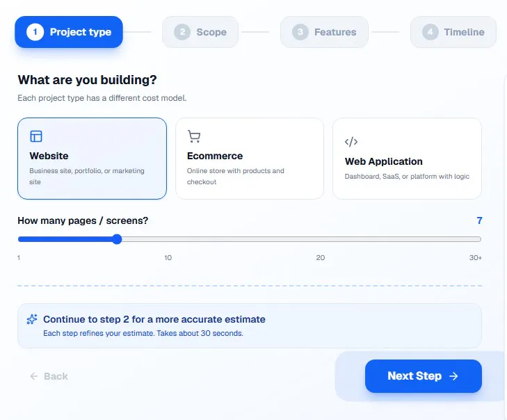Click the arrow icon in Next Step
The image size is (507, 420).
coord(453,376)
